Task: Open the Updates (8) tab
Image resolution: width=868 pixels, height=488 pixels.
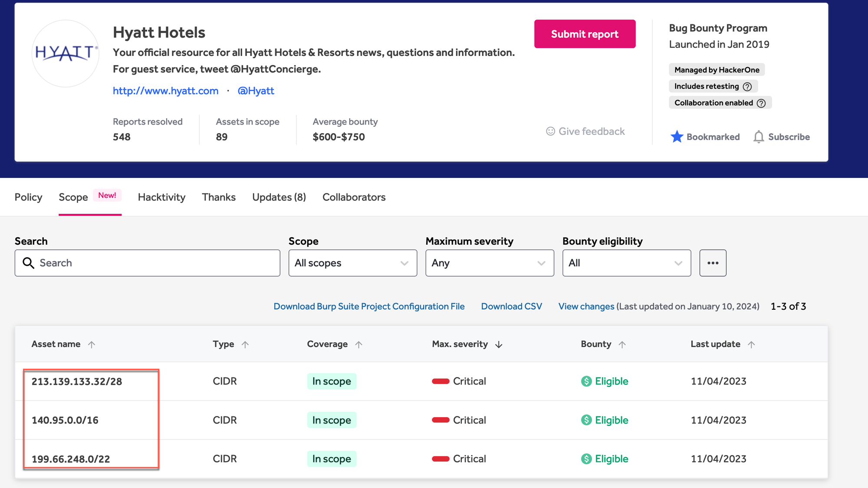Action: click(279, 197)
